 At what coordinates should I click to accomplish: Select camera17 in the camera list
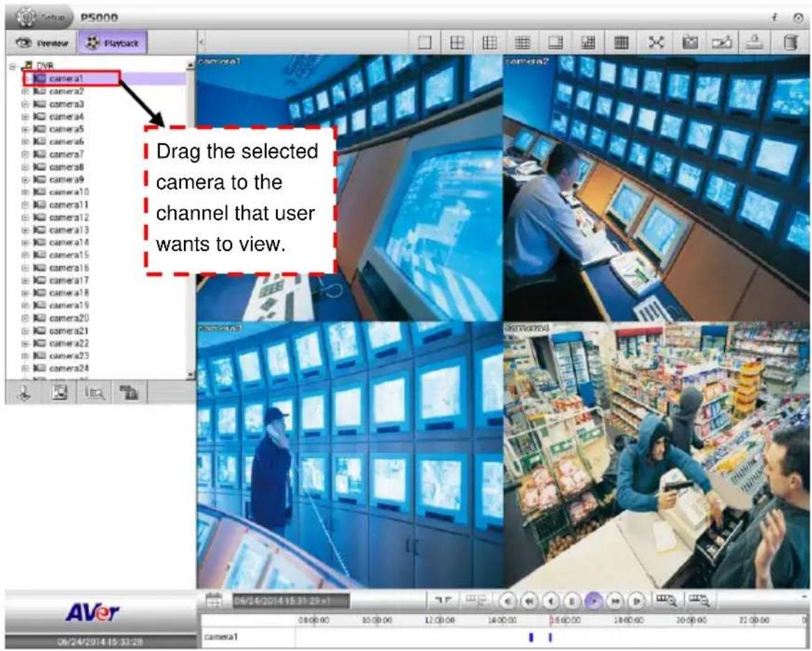[69, 280]
